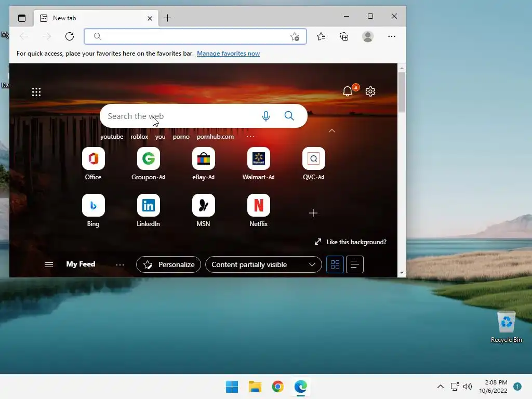This screenshot has height=399, width=532.
Task: Show more suggested searches ellipsis
Action: pyautogui.click(x=250, y=137)
